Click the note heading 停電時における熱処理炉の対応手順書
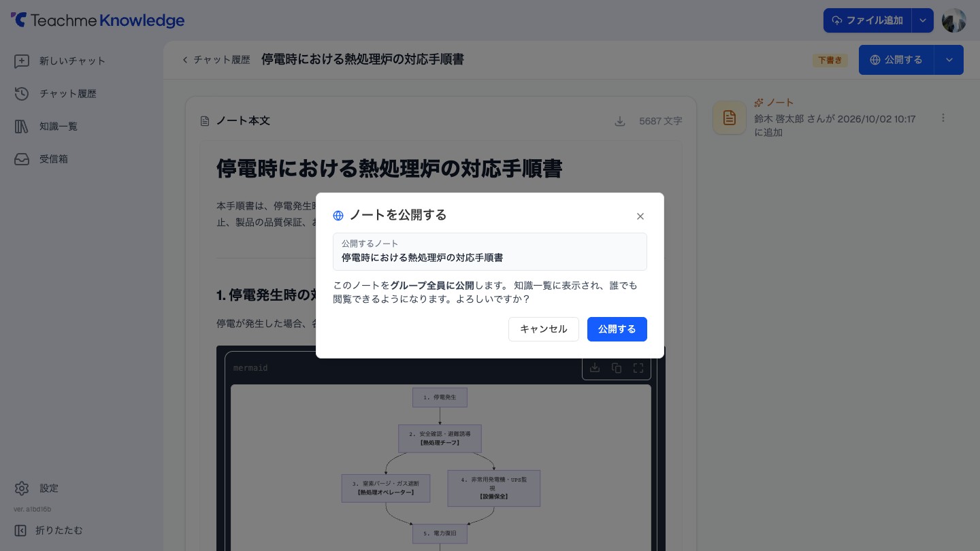Screen dimensions: 980x551 389,169
